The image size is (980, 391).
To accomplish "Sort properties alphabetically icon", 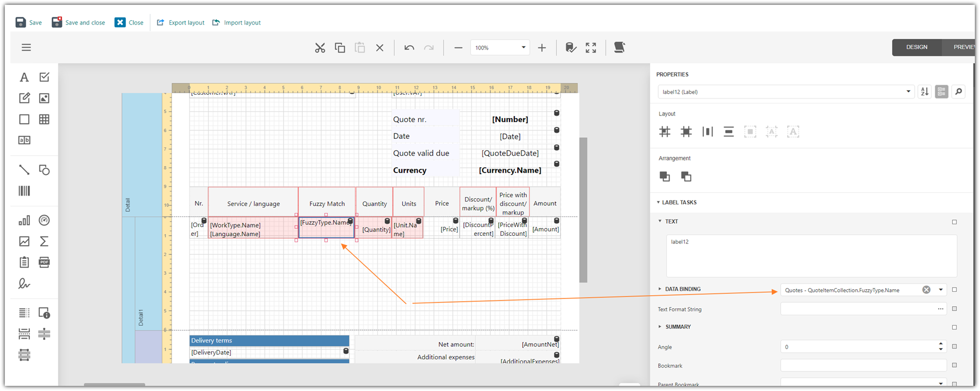I will [x=924, y=92].
